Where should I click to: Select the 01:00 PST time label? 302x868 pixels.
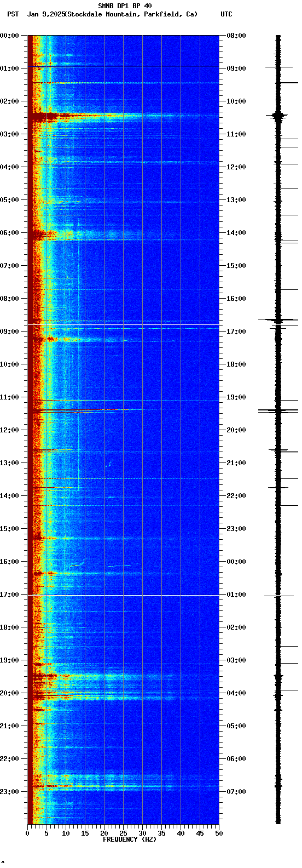coord(9,68)
